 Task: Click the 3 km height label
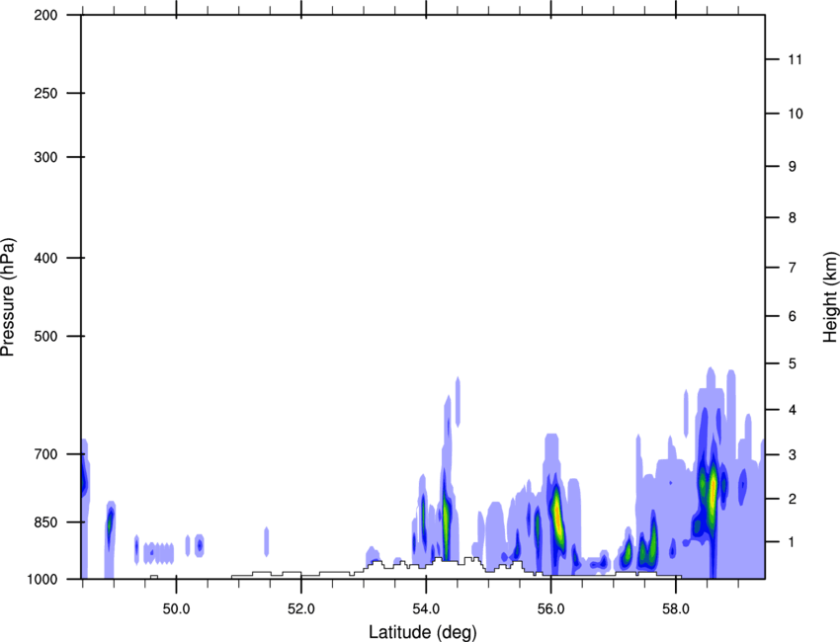point(793,455)
